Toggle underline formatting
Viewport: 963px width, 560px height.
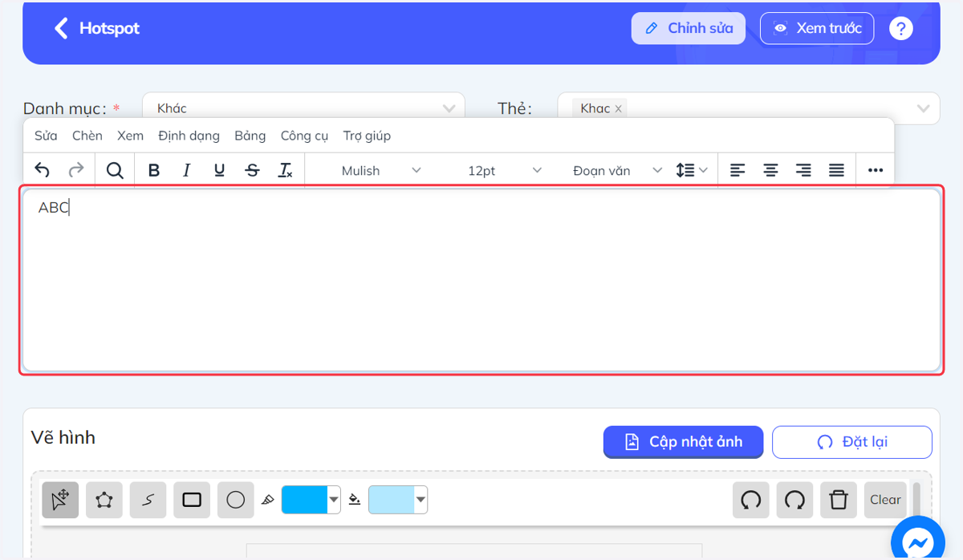point(219,170)
